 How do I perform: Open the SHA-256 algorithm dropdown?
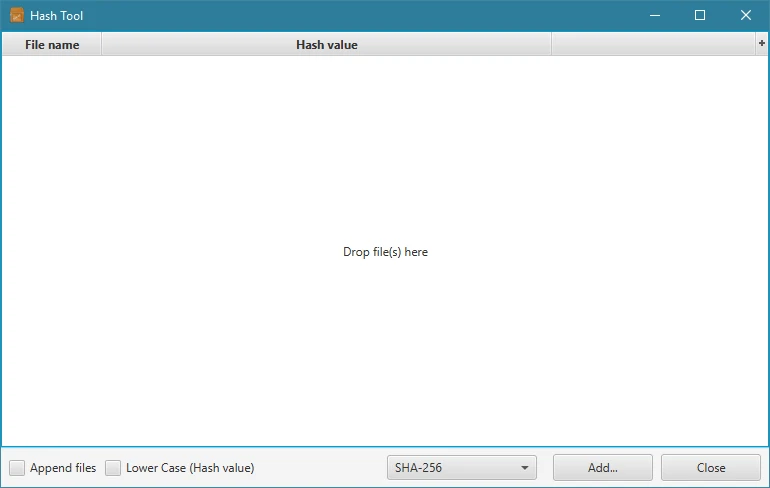462,467
